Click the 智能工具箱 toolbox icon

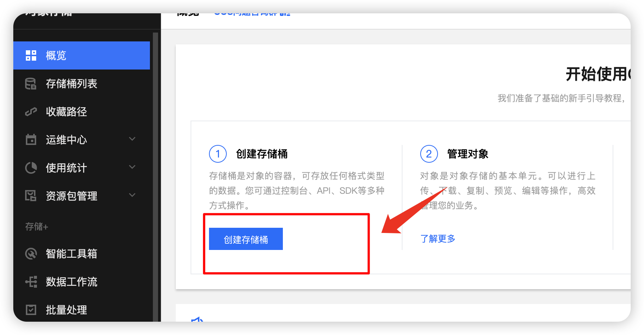pyautogui.click(x=31, y=254)
